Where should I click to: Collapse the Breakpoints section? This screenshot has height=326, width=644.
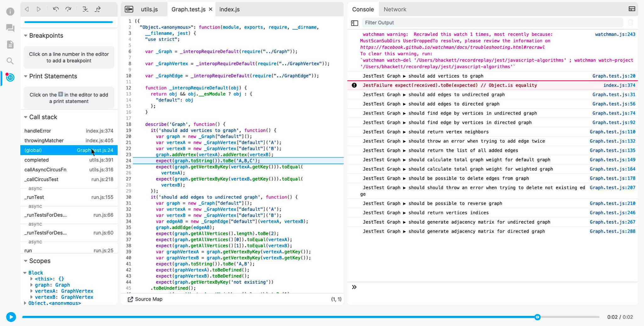[26, 36]
